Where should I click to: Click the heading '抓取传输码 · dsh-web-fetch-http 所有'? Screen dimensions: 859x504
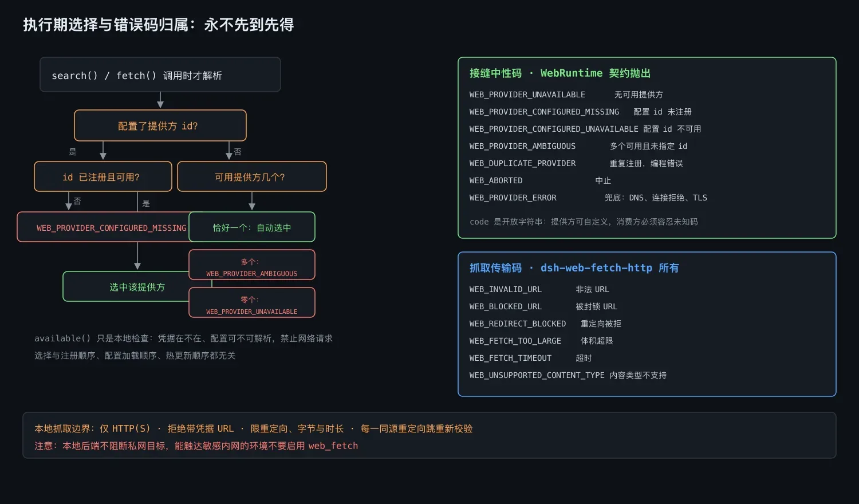[574, 268]
